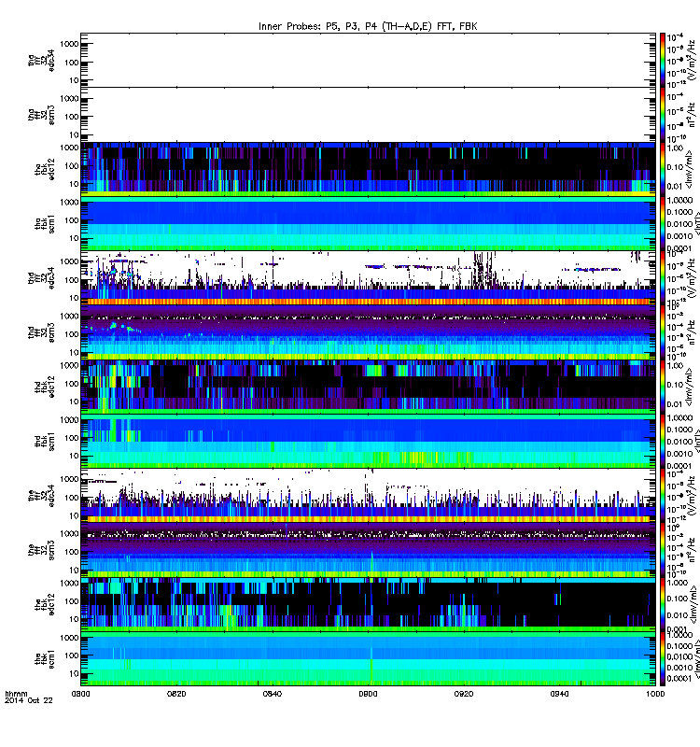Click the color bar beside thd fbk edc12 panel
The width and height of the screenshot is (700, 747).
click(x=663, y=387)
